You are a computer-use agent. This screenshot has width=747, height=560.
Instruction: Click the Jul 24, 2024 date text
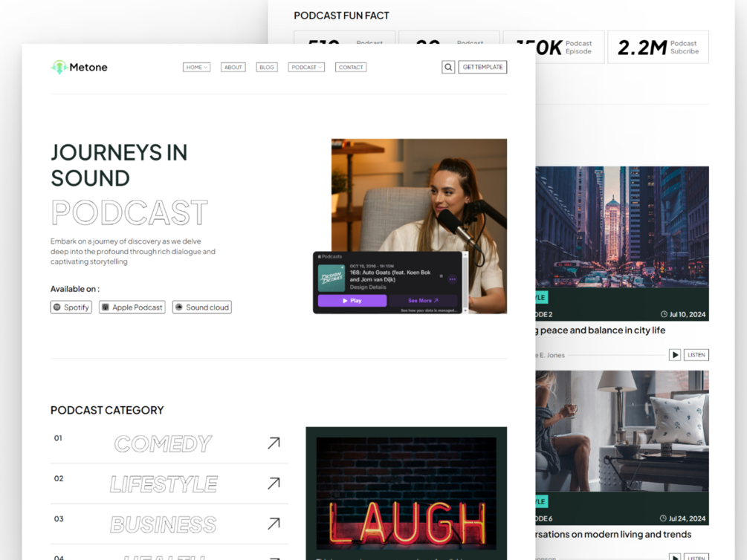pos(687,518)
